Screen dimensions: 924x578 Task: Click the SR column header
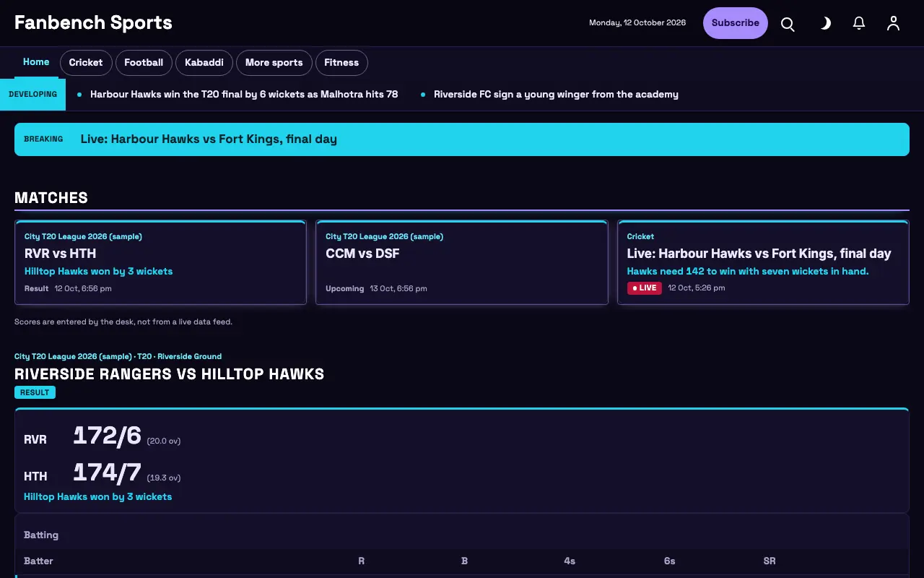pyautogui.click(x=770, y=561)
